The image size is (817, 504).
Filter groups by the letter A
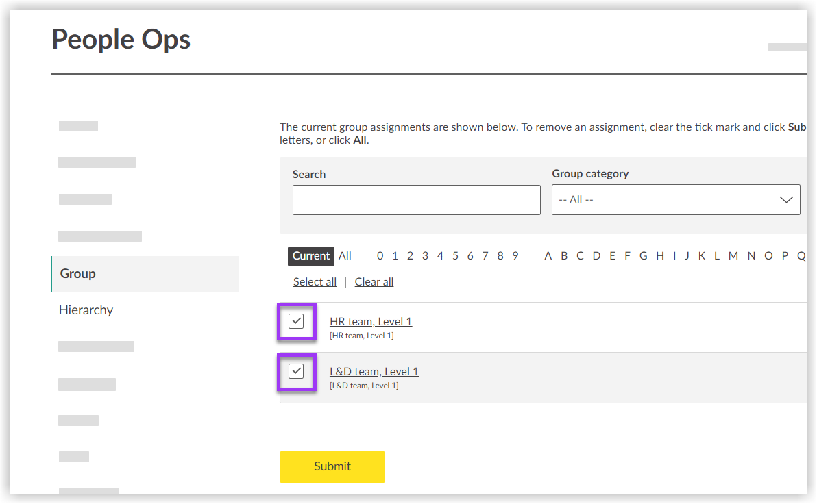click(548, 255)
